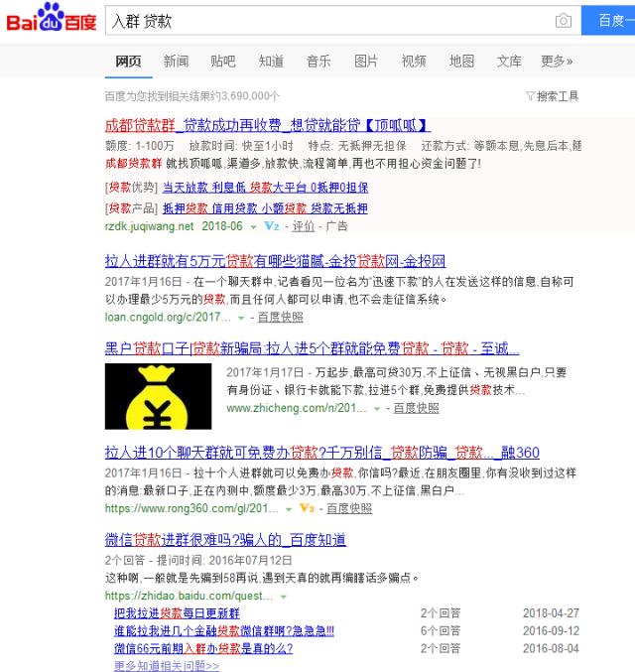The width and height of the screenshot is (635, 672).
Task: Open the 视频 tab
Action: point(414,62)
